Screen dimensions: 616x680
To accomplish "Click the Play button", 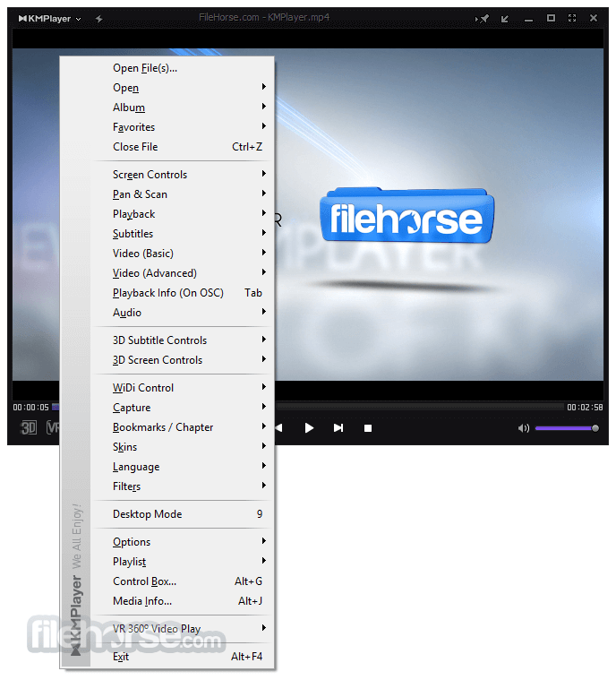I will [x=309, y=428].
